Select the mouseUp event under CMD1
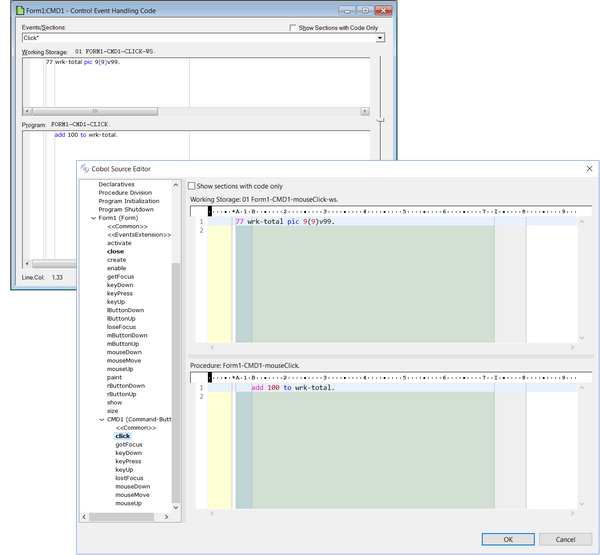The image size is (600, 555). [x=129, y=503]
